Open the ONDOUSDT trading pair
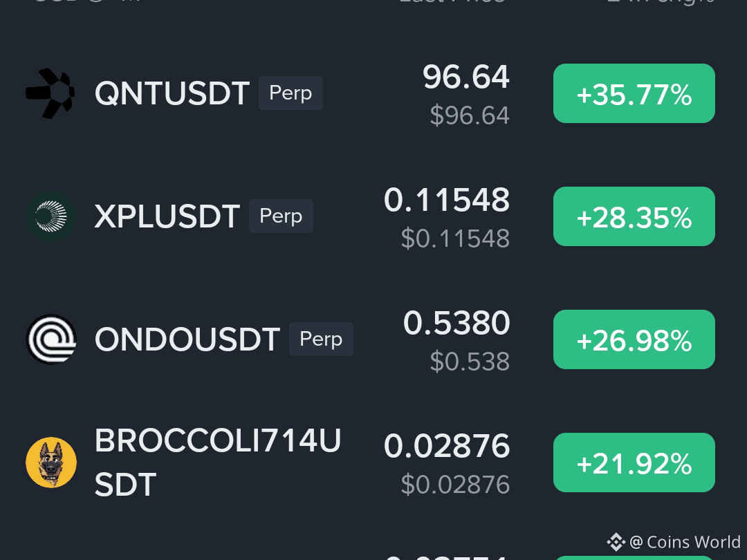Screen dimensions: 747x560 pos(187,339)
